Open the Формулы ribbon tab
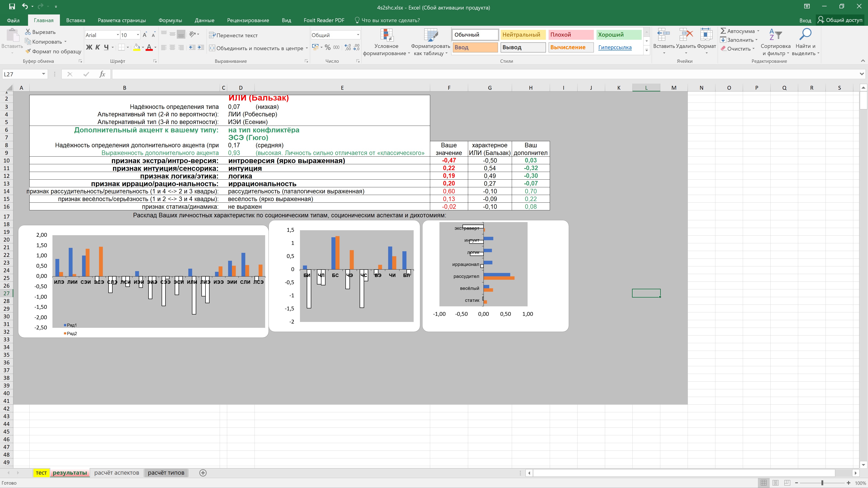 tap(170, 20)
